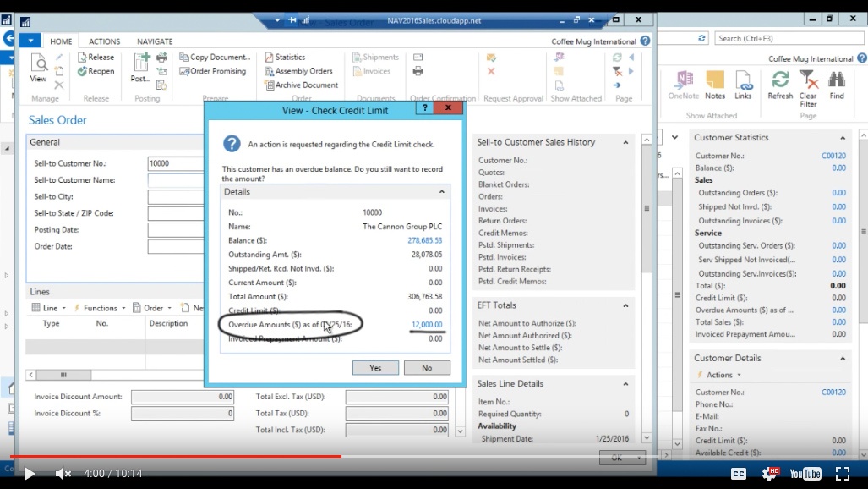This screenshot has width=868, height=489.
Task: Click the Outstanding Orders ($) 0.00 value
Action: [838, 193]
